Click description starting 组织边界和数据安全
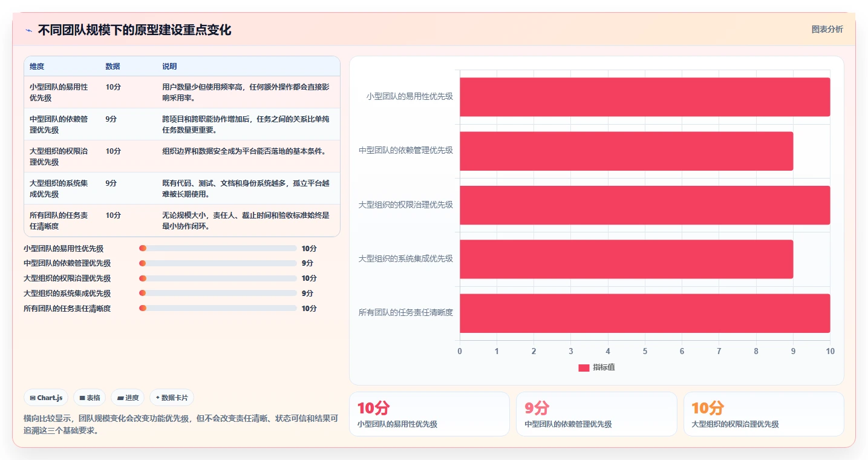 pos(244,151)
